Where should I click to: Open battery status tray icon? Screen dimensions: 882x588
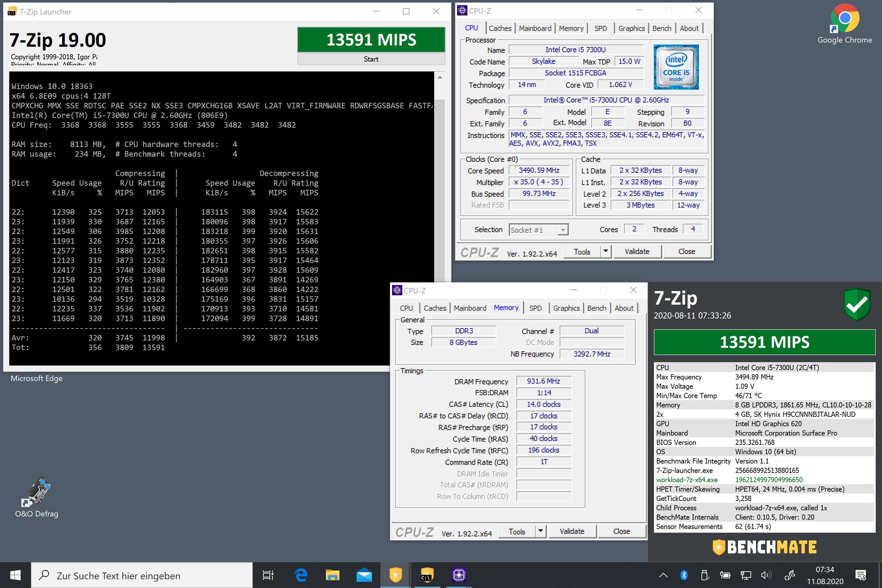725,575
